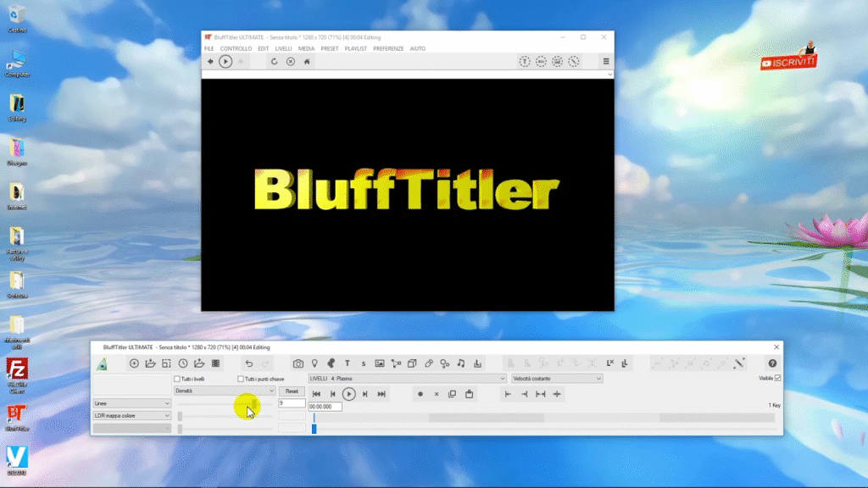868x488 pixels.
Task: Click the refresh icon in preview window
Action: click(275, 62)
